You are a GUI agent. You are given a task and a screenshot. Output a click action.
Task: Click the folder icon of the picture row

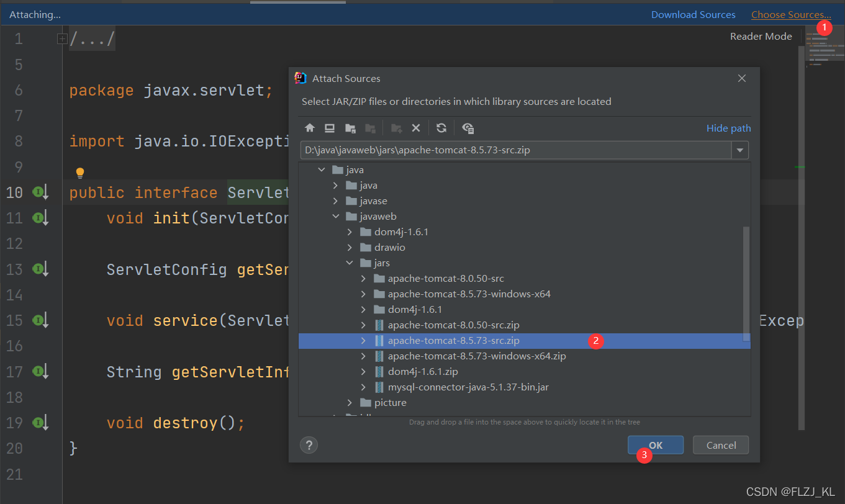coord(366,402)
